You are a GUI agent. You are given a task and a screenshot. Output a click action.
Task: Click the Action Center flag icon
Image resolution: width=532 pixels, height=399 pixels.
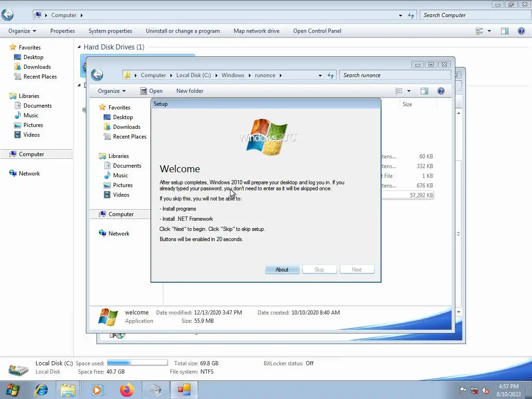point(462,390)
